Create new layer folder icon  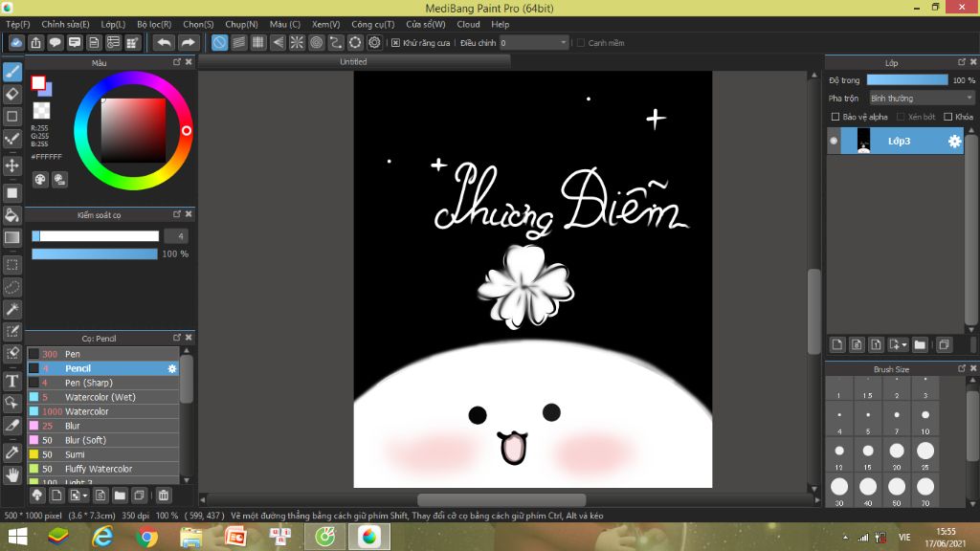pyautogui.click(x=920, y=344)
